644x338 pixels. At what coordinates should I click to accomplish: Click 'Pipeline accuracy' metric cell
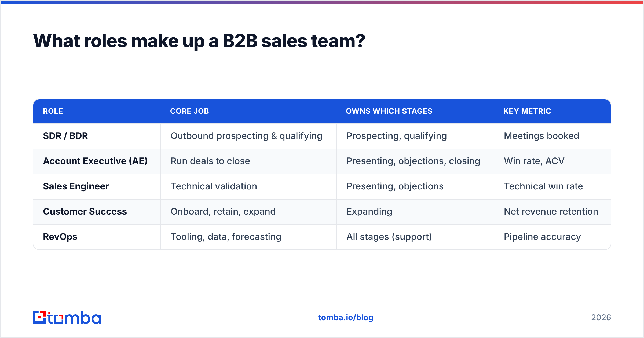coord(552,237)
